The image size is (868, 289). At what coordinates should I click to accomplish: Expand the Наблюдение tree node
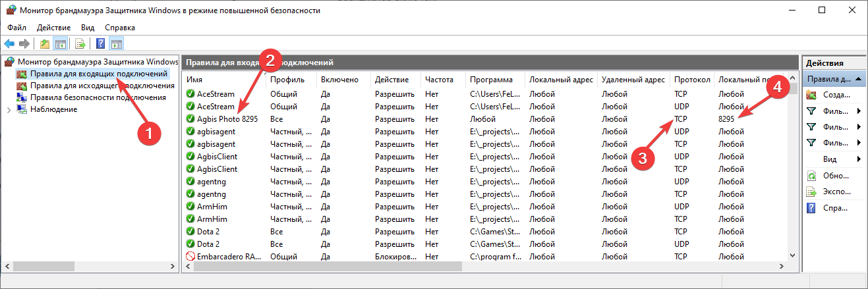tap(9, 109)
